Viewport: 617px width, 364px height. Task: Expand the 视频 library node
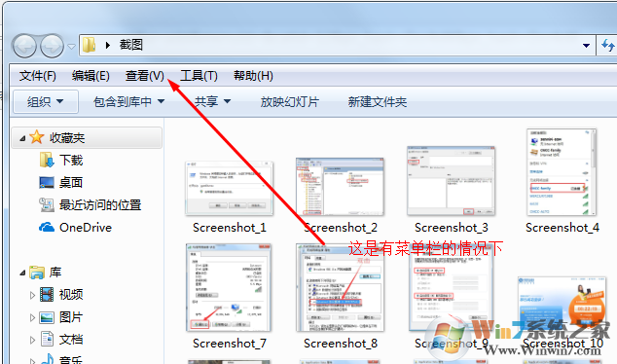click(x=33, y=295)
